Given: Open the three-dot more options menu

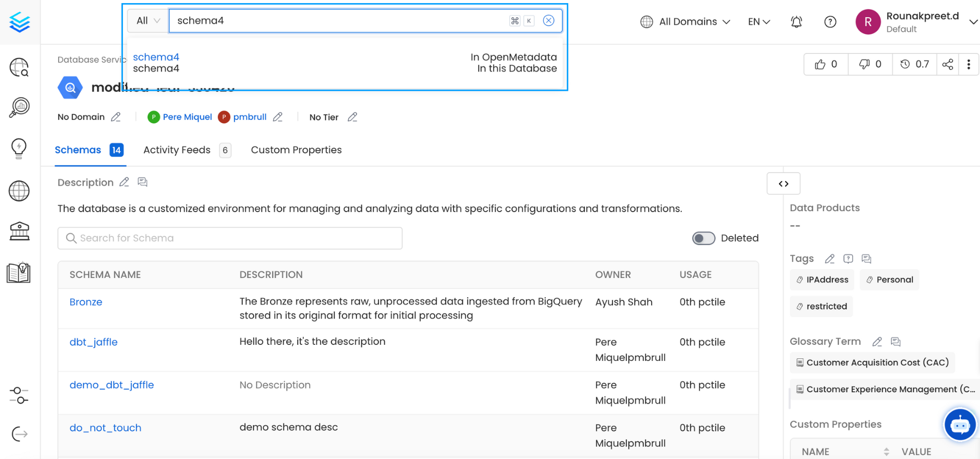Looking at the screenshot, I should pos(969,64).
